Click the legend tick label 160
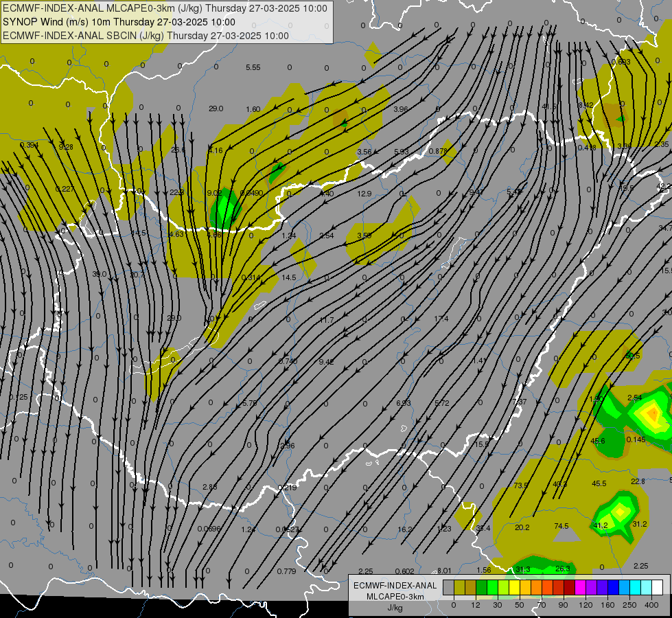The height and width of the screenshot is (618, 672). [x=607, y=605]
